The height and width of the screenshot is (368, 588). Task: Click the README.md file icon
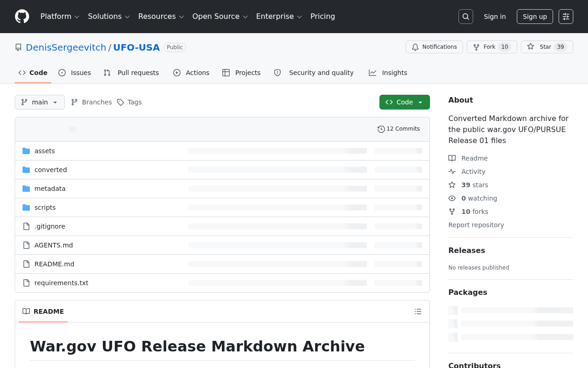tap(26, 264)
